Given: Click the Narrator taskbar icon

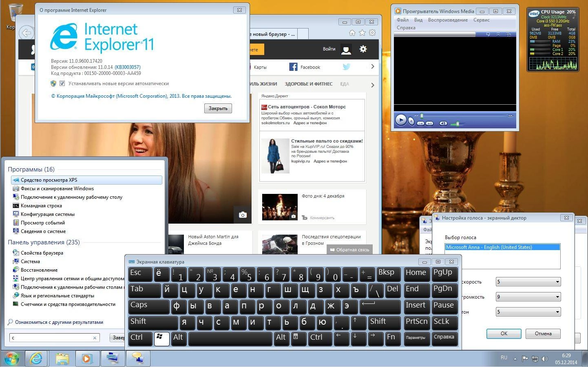Looking at the screenshot, I should point(138,358).
